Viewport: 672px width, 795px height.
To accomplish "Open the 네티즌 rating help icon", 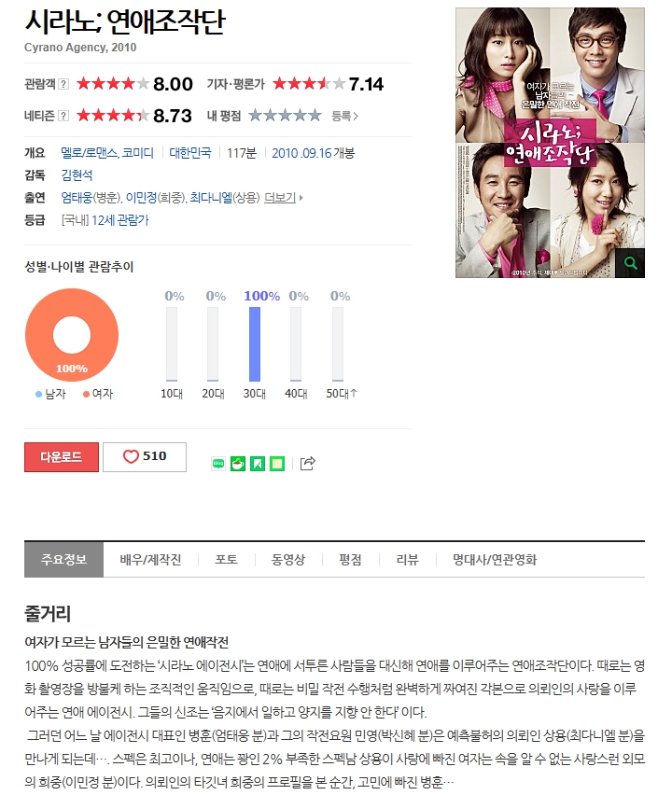I will coord(63,116).
